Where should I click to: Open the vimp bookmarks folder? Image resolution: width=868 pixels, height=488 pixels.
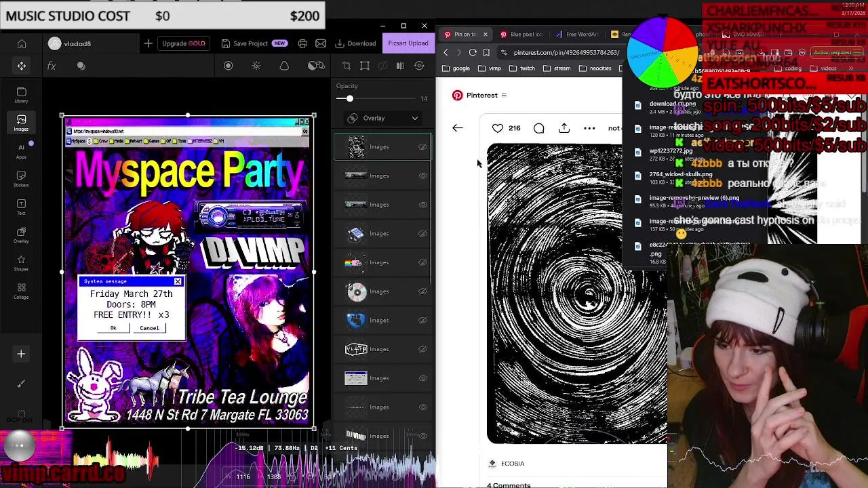(x=490, y=68)
